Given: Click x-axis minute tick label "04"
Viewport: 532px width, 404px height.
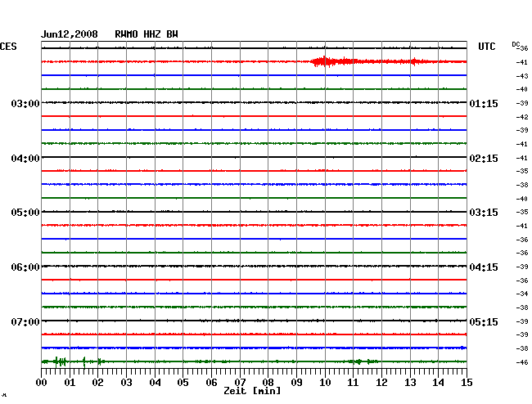Looking at the screenshot, I should click(155, 382).
